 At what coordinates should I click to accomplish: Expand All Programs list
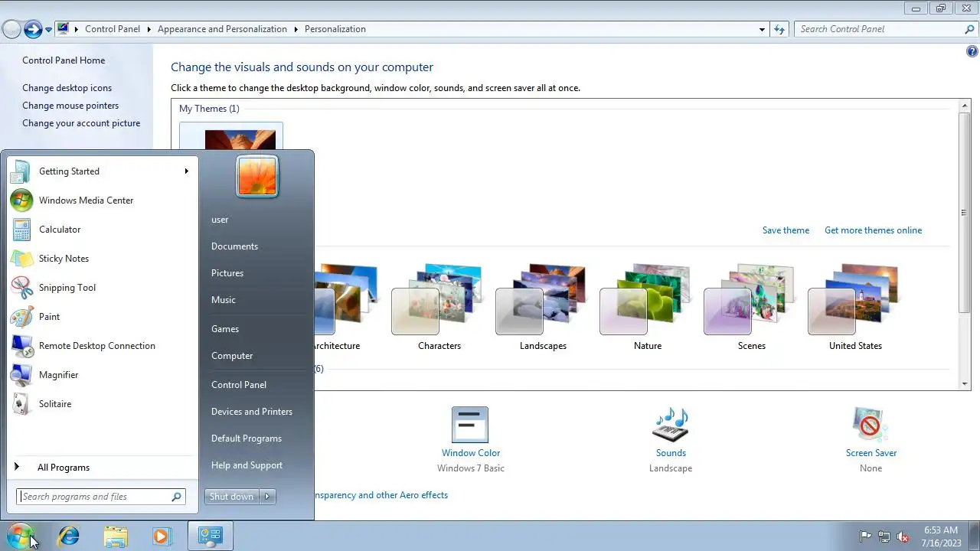[x=103, y=468]
